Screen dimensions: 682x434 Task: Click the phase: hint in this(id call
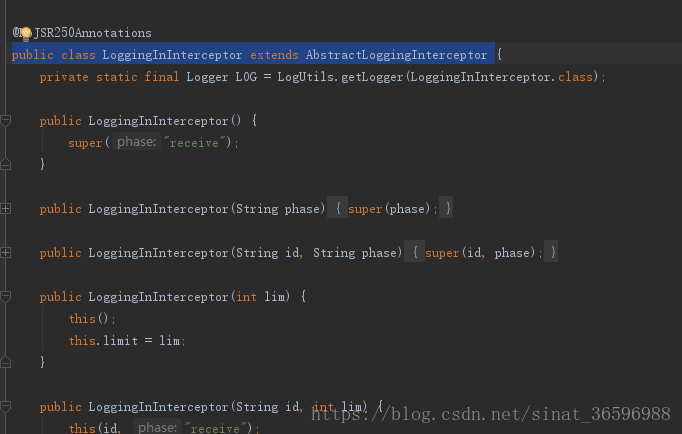157,427
